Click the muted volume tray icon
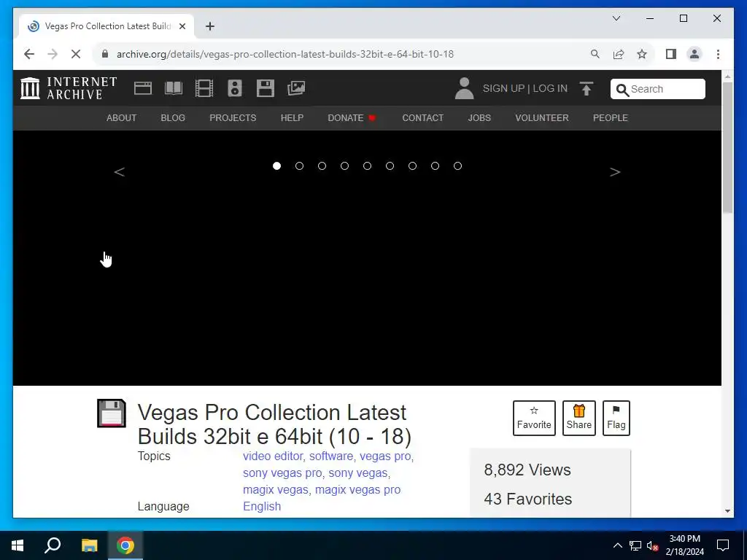 tap(653, 545)
